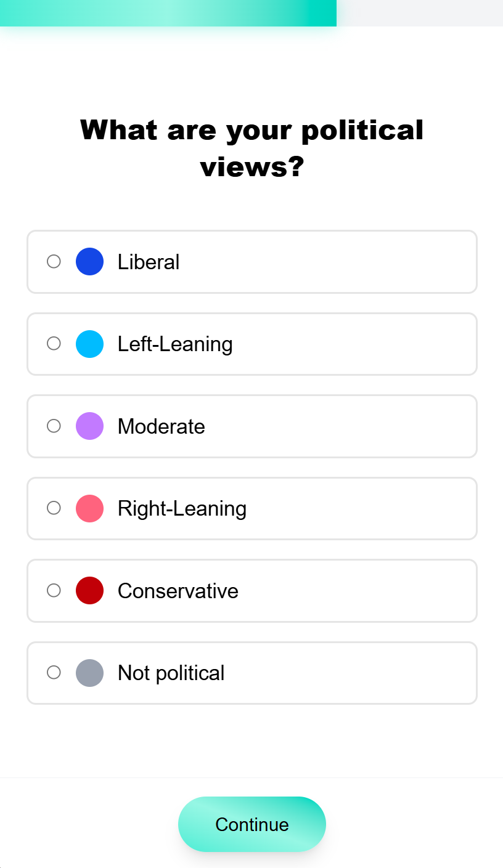Screen dimensions: 503x868
Task: Select the Left-Leaning radio button
Action: click(x=54, y=344)
